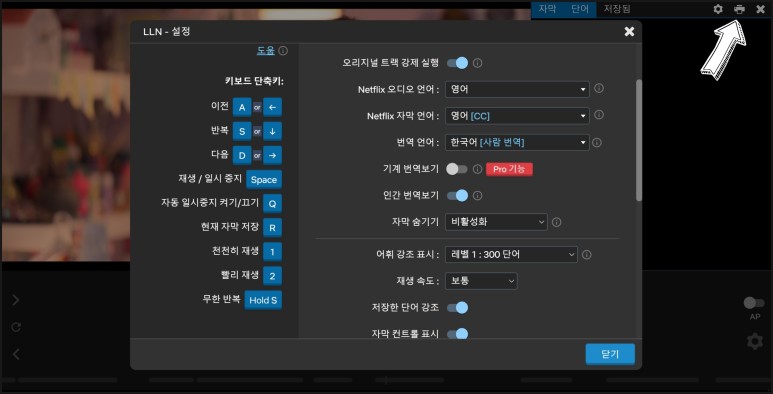Toggle the AP auto-pause switch
Image resolution: width=773 pixels, height=394 pixels.
[x=754, y=303]
